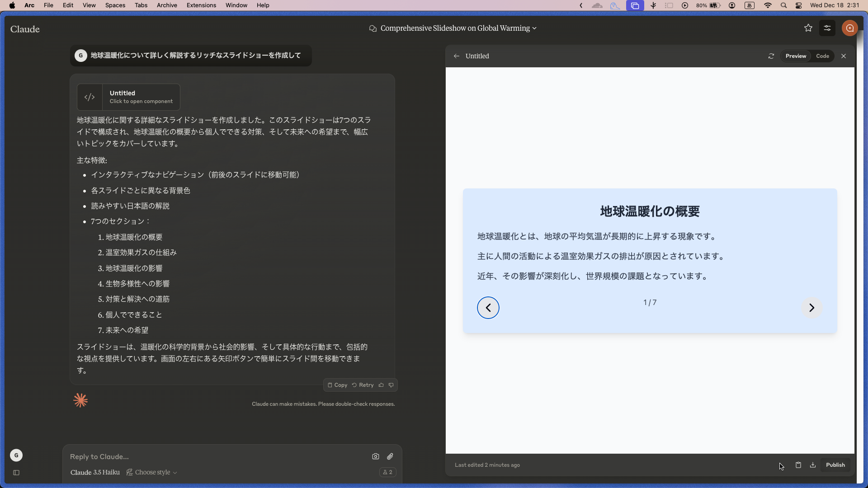
Task: Refresh the artifact preview
Action: pos(771,56)
